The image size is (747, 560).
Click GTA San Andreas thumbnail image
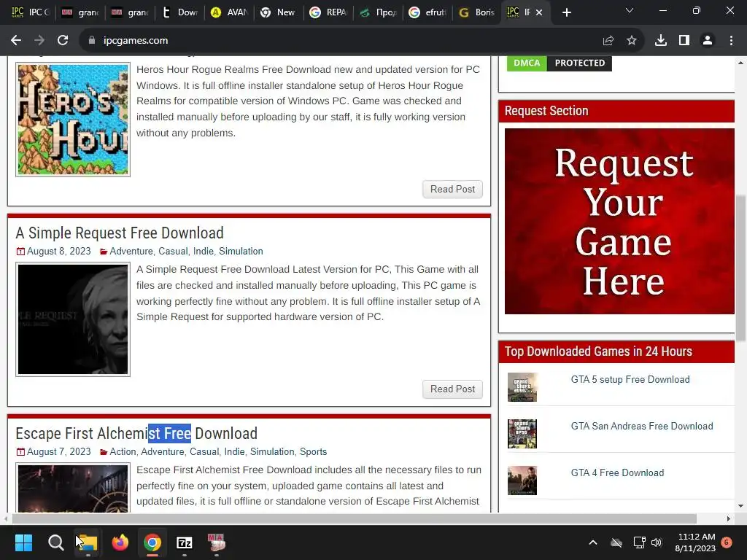522,434
